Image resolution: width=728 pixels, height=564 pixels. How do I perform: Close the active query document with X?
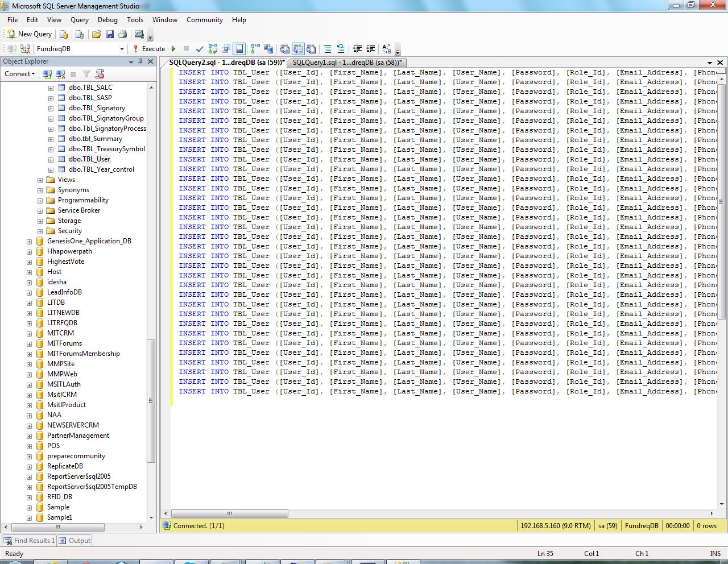(720, 63)
